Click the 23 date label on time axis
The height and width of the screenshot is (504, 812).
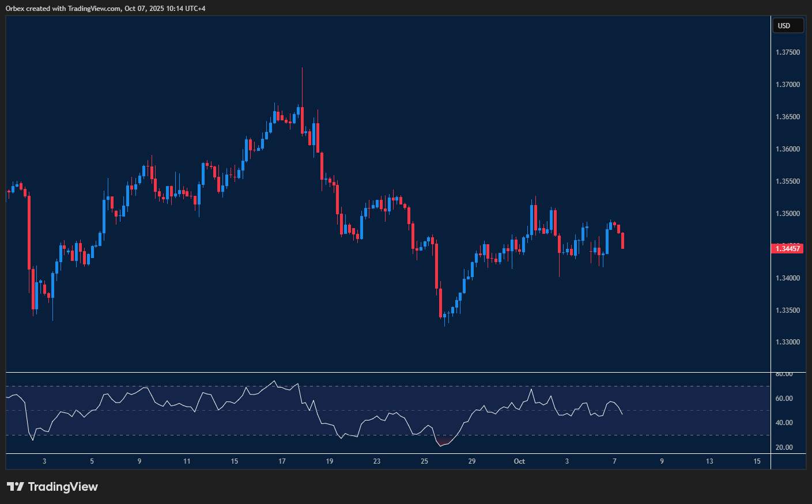coord(377,461)
